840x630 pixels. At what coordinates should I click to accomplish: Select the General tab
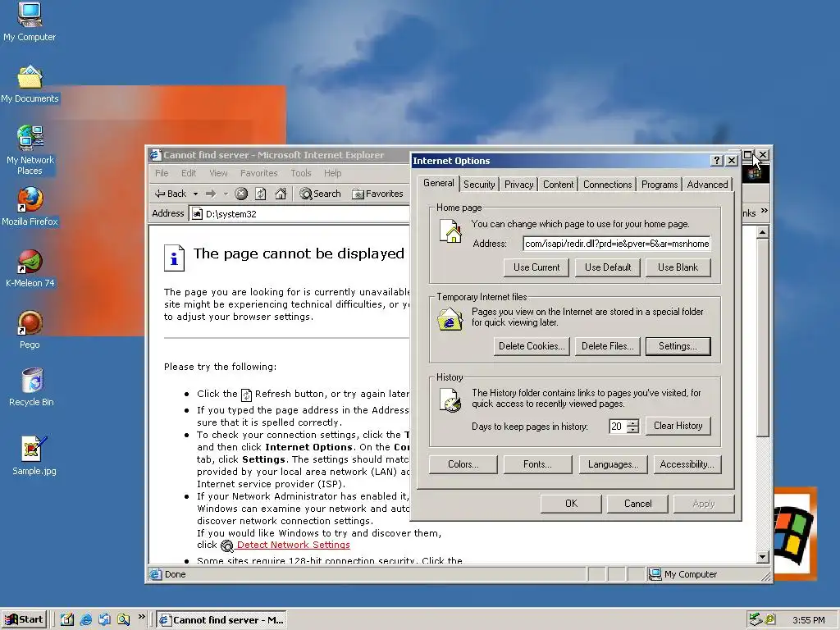438,183
